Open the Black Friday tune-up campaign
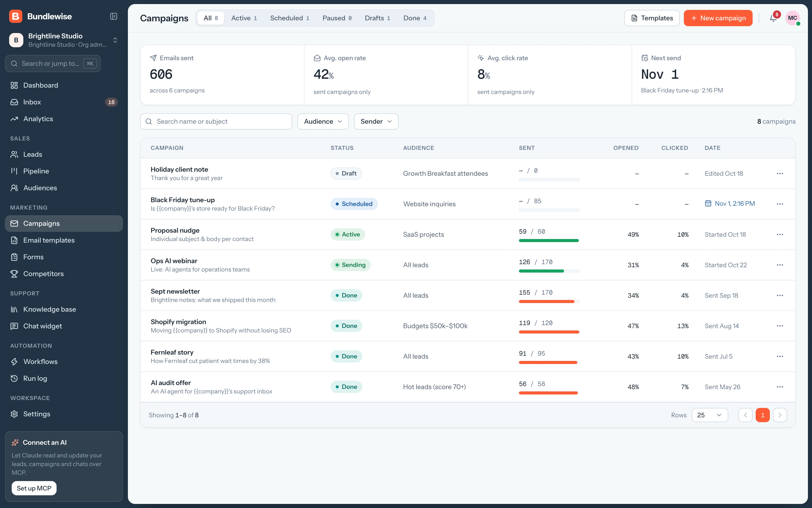The height and width of the screenshot is (508, 812). [x=182, y=200]
